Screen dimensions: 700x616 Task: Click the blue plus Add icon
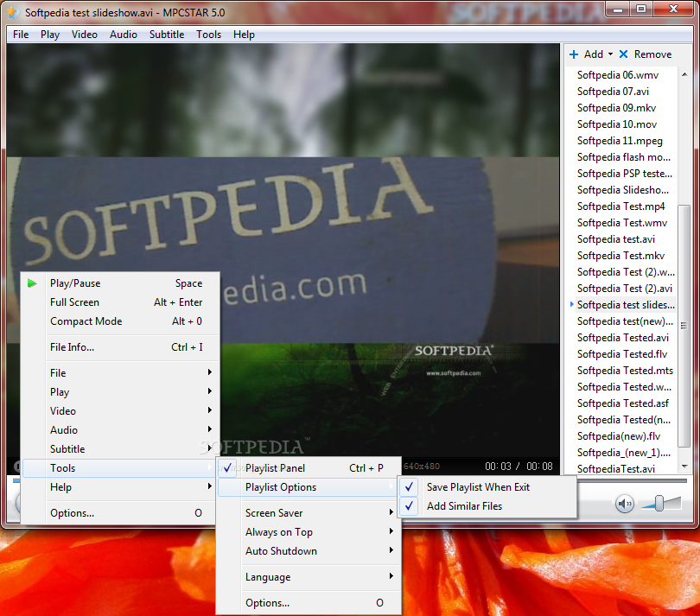[x=574, y=54]
